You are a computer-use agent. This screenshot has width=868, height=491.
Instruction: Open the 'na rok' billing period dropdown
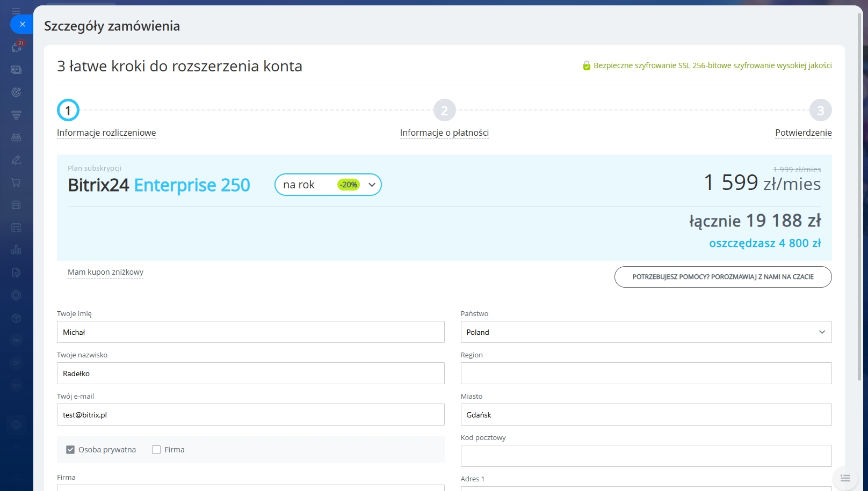tap(328, 185)
